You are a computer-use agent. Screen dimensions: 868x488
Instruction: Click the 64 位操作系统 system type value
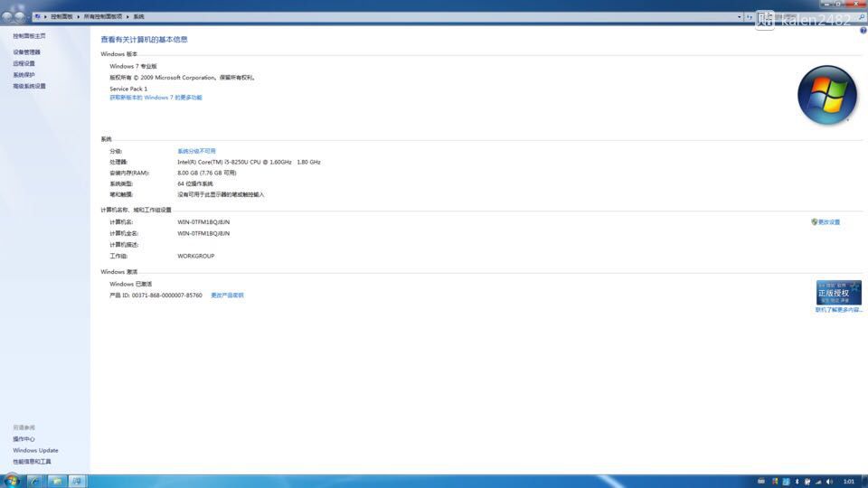pos(195,183)
